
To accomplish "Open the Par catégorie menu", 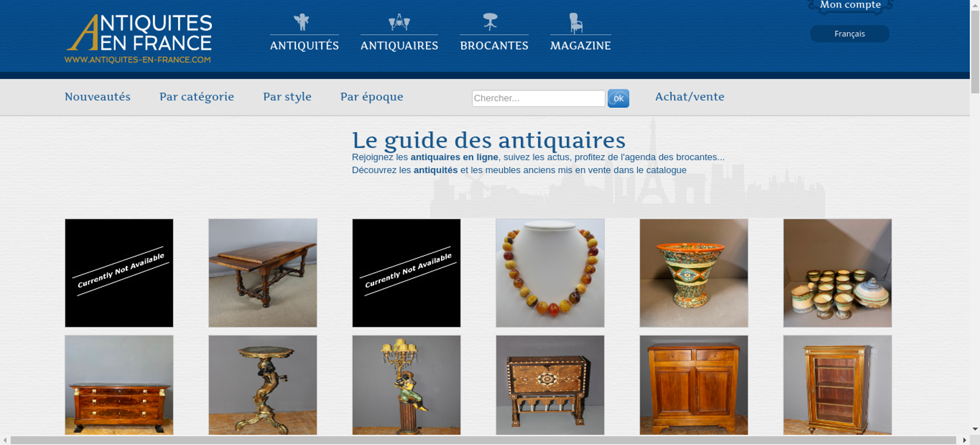I will [196, 97].
